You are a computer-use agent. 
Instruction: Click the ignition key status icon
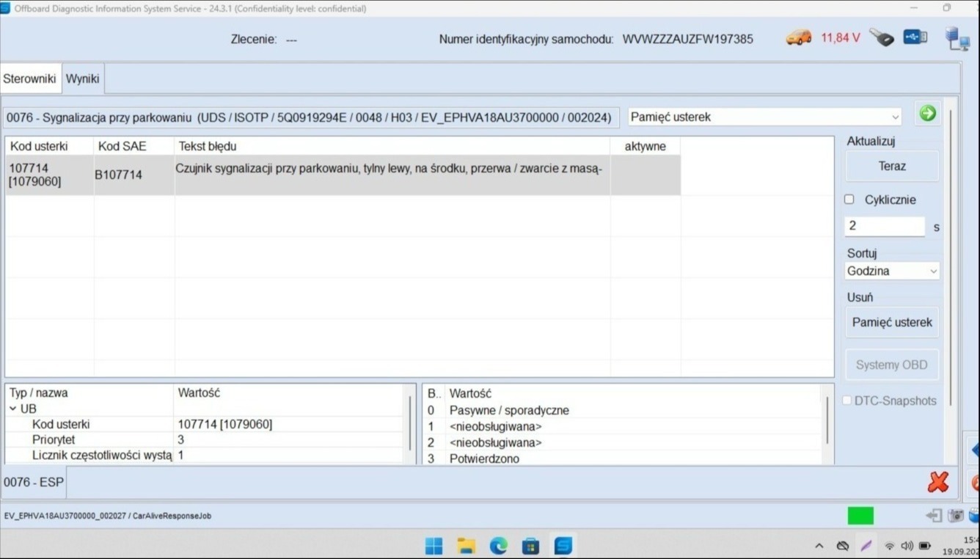click(x=881, y=35)
